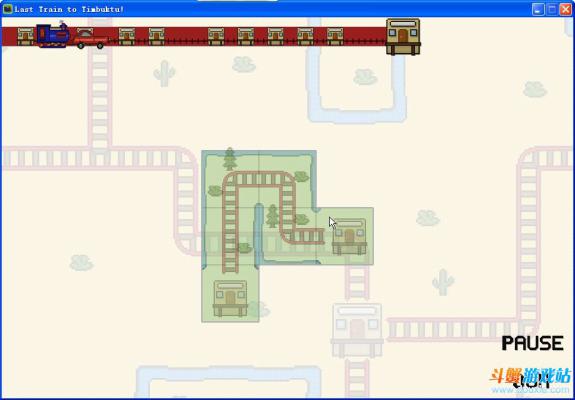Click the large destination station on progress bar
The height and width of the screenshot is (400, 575).
pyautogui.click(x=403, y=37)
